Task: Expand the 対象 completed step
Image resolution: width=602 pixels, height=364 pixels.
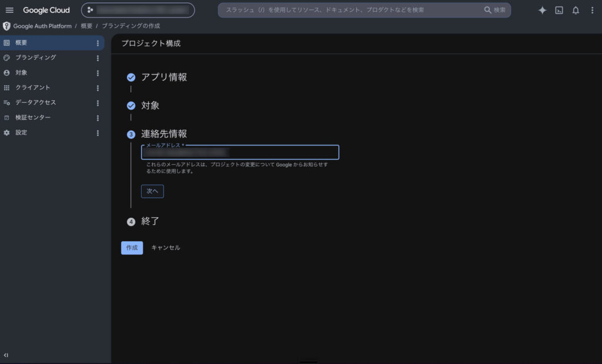Action: (150, 106)
